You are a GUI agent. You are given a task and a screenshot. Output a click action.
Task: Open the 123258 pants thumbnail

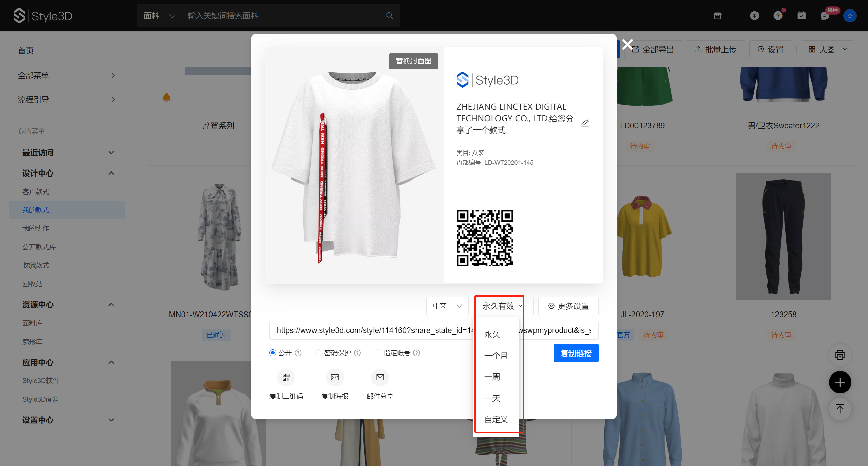click(783, 236)
